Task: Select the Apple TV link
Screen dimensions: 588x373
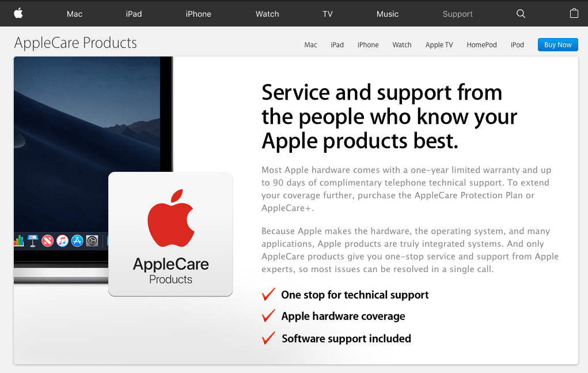Action: tap(439, 44)
